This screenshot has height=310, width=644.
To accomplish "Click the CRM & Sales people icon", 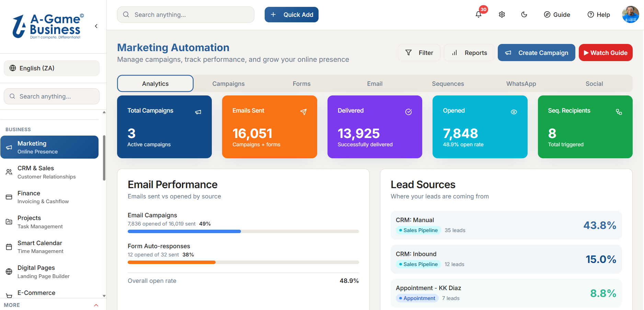I will coord(9,172).
